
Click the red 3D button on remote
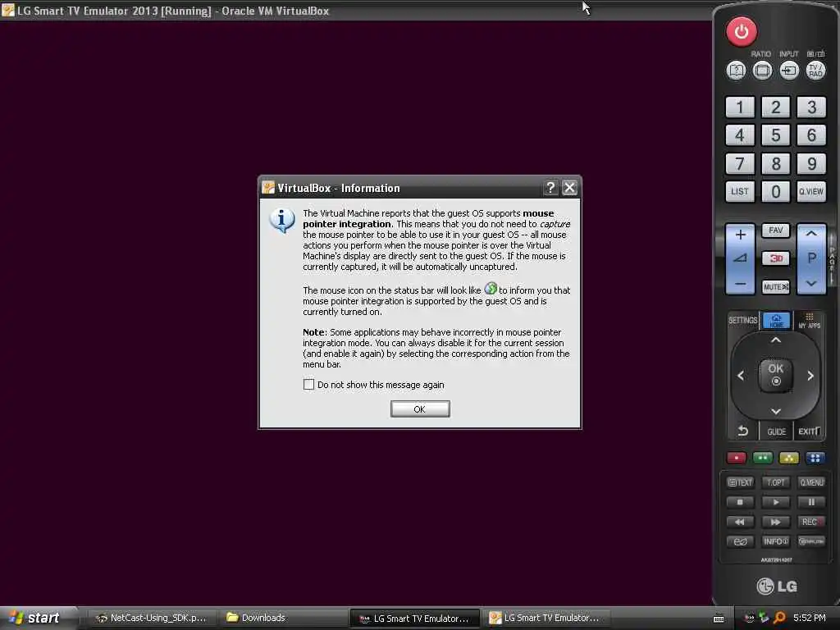tap(776, 258)
